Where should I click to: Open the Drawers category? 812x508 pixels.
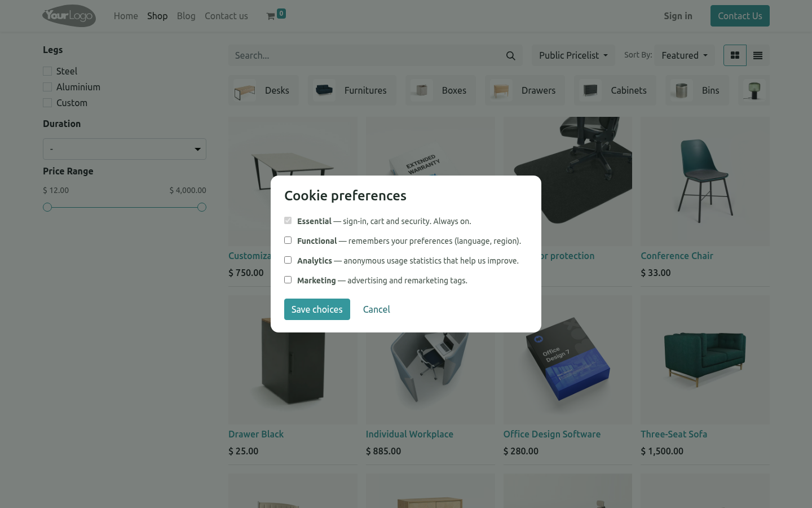pyautogui.click(x=525, y=90)
